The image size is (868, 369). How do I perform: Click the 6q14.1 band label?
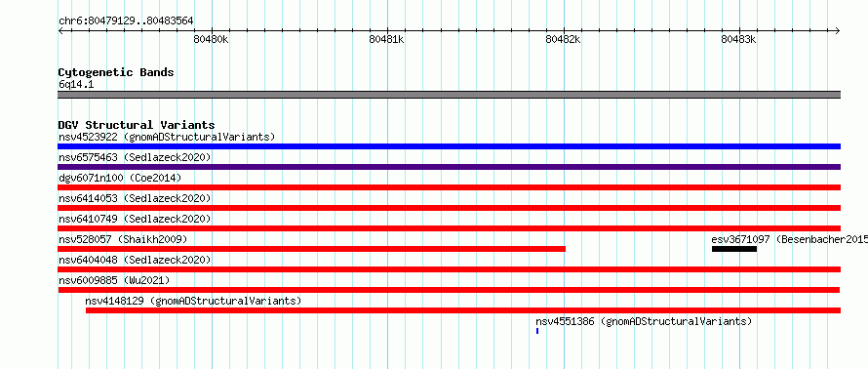click(x=76, y=85)
